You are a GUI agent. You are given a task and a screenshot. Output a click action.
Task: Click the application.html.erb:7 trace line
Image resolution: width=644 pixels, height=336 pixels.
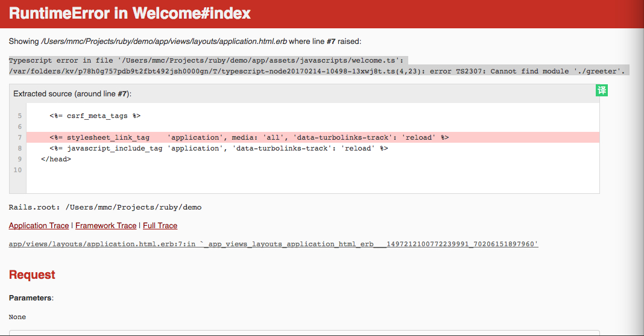tap(274, 244)
